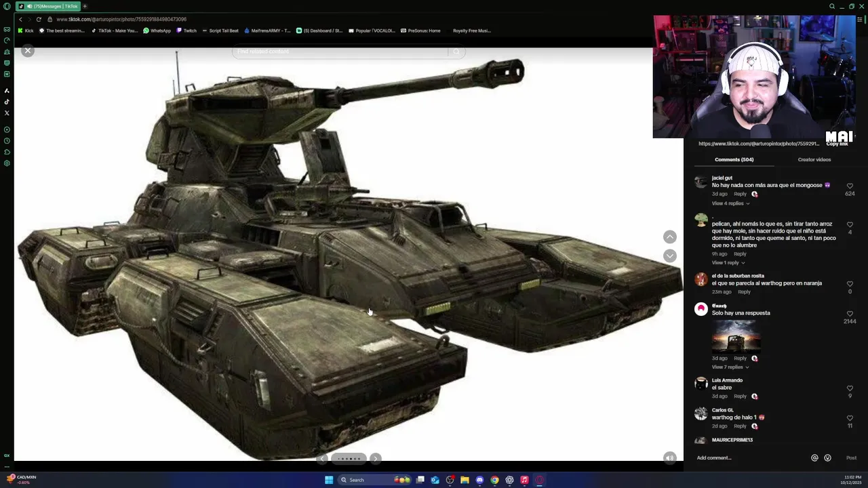Image resolution: width=868 pixels, height=488 pixels.
Task: Open the tank image attached to comment
Action: click(736, 335)
